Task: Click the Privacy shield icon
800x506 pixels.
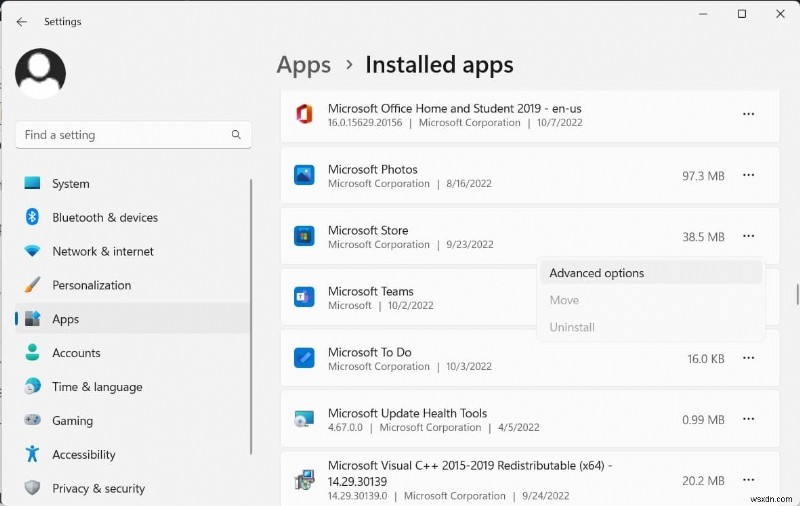Action: tap(32, 488)
